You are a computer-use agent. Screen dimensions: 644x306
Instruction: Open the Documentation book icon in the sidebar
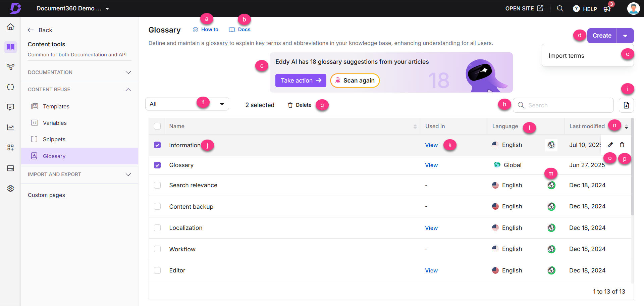click(x=10, y=47)
